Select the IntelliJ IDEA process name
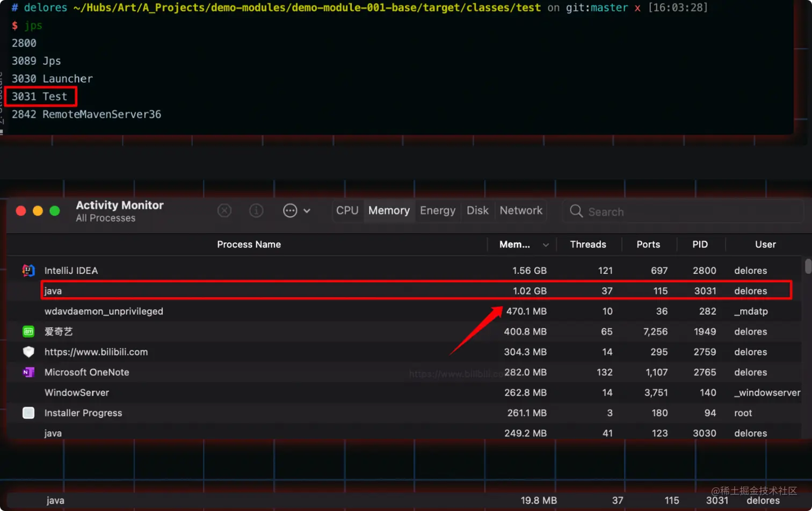 pyautogui.click(x=71, y=271)
